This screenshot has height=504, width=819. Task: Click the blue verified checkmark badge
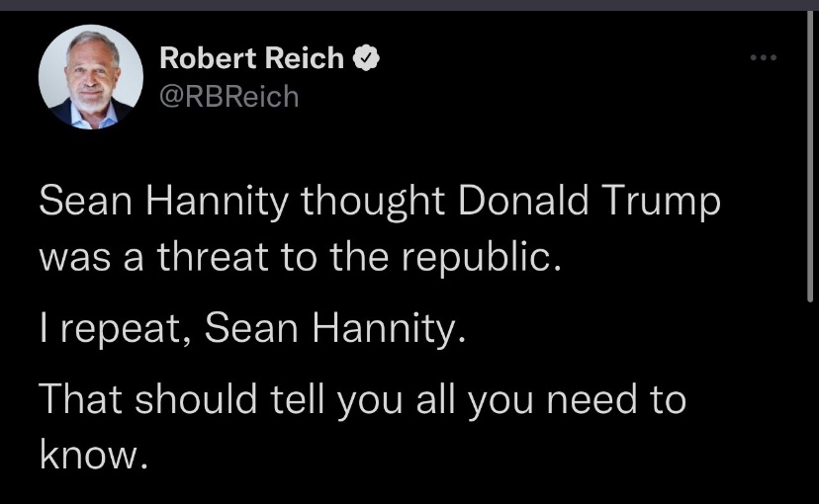[365, 59]
